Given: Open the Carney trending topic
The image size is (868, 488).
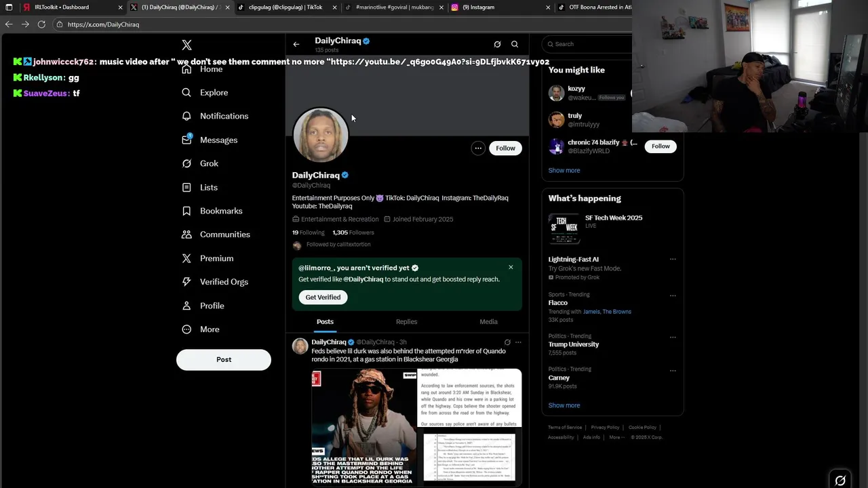Looking at the screenshot, I should [x=559, y=378].
